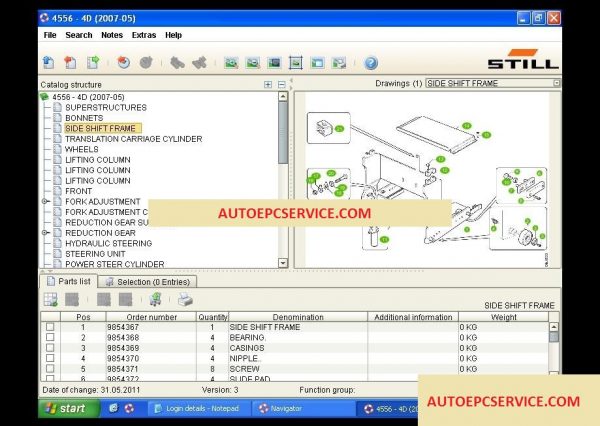Select POWER STEER CYLINDER in catalog tree
The width and height of the screenshot is (600, 426).
click(x=114, y=264)
